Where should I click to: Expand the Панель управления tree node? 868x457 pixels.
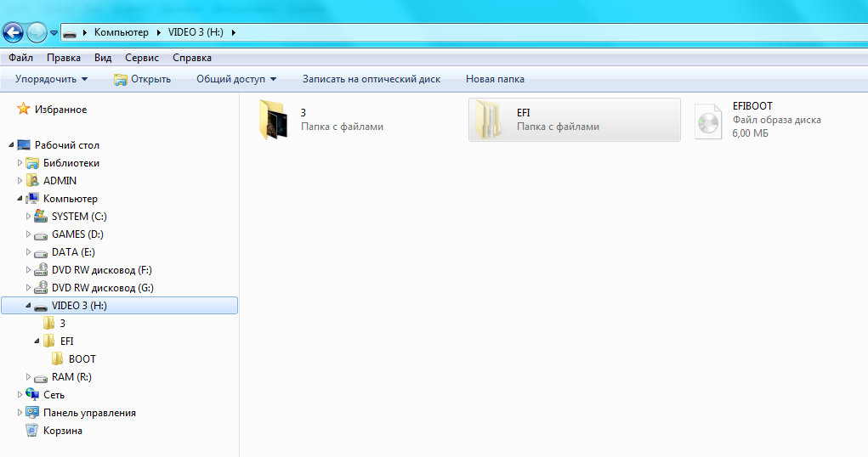20,412
